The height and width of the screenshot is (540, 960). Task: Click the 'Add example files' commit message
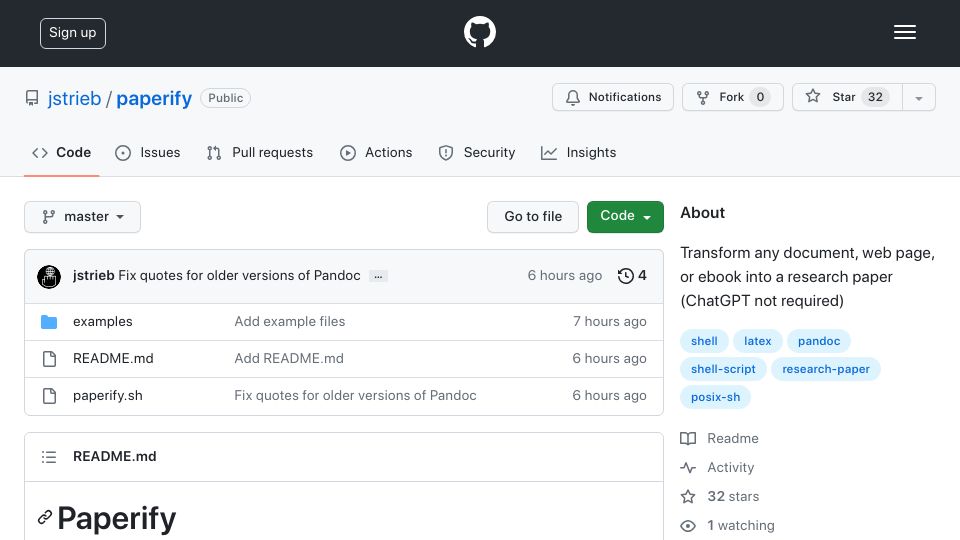click(x=290, y=321)
